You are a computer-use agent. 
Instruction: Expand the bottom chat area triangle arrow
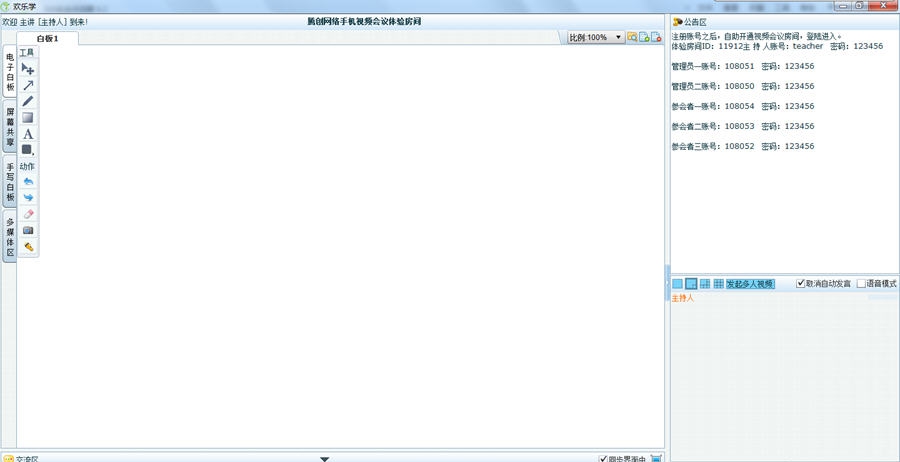point(324,459)
